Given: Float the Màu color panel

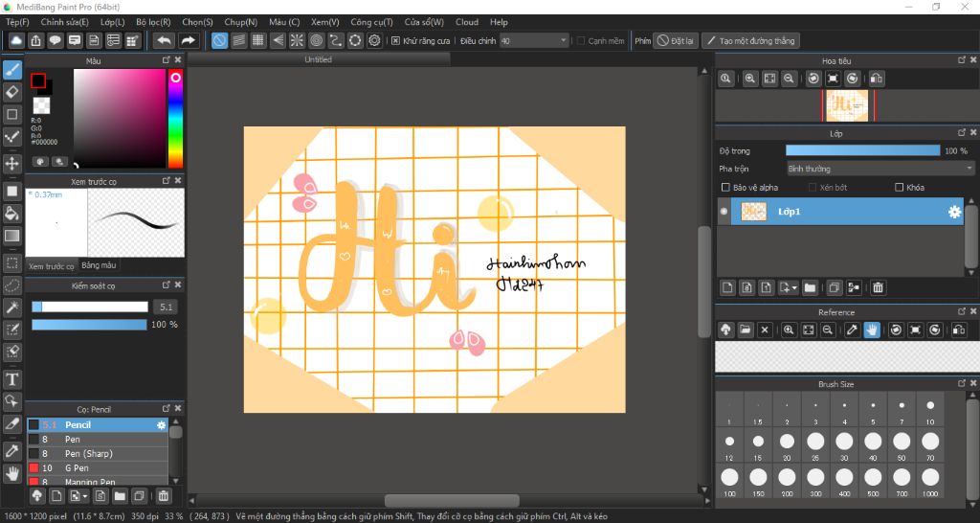Looking at the screenshot, I should coord(167,60).
